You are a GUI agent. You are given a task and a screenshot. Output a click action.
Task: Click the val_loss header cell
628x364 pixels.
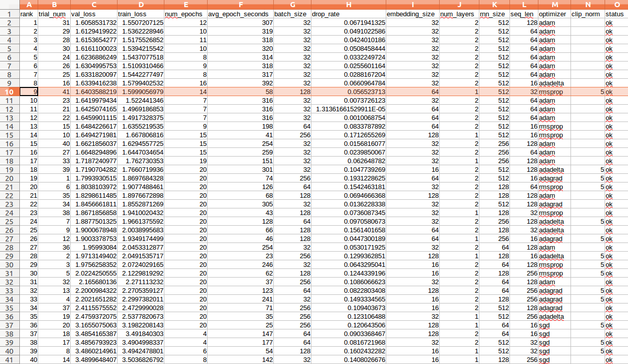coord(95,14)
